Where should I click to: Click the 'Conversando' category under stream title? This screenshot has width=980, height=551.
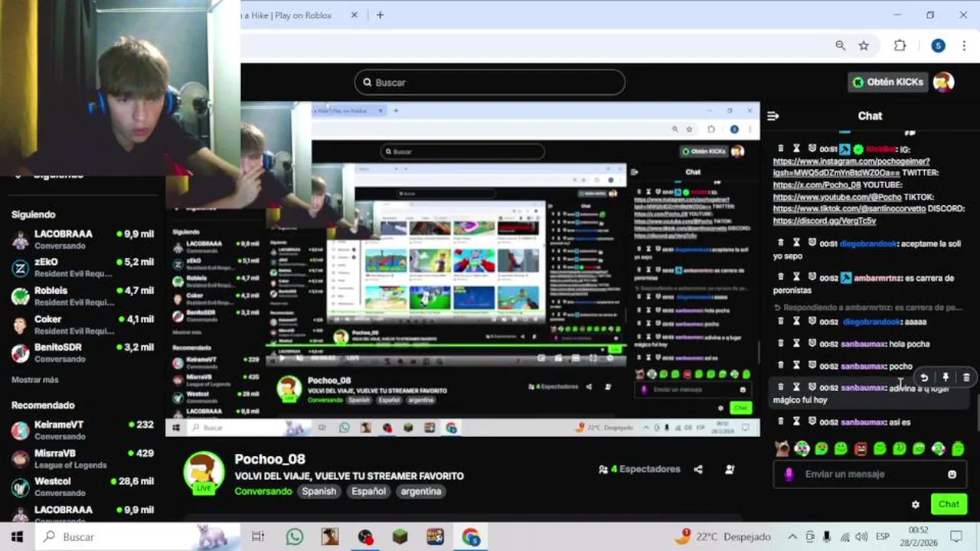tap(263, 491)
